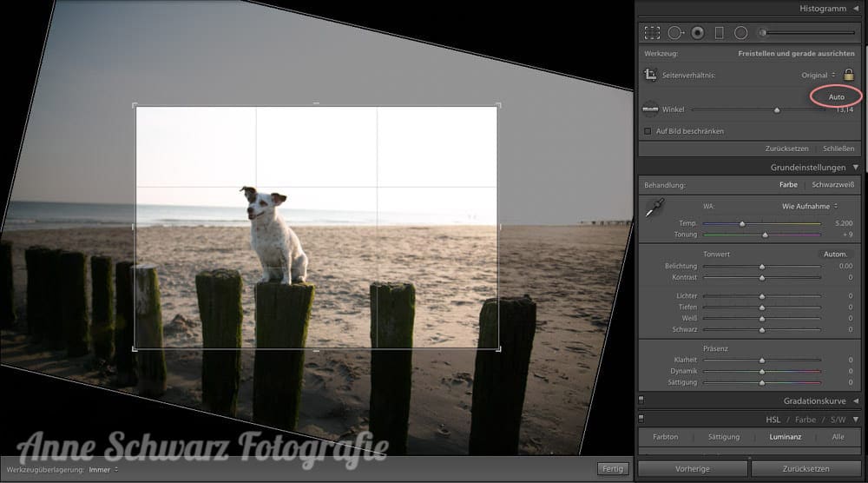This screenshot has height=483, width=868.
Task: Click the Winkel angle slider handle
Action: coord(777,110)
